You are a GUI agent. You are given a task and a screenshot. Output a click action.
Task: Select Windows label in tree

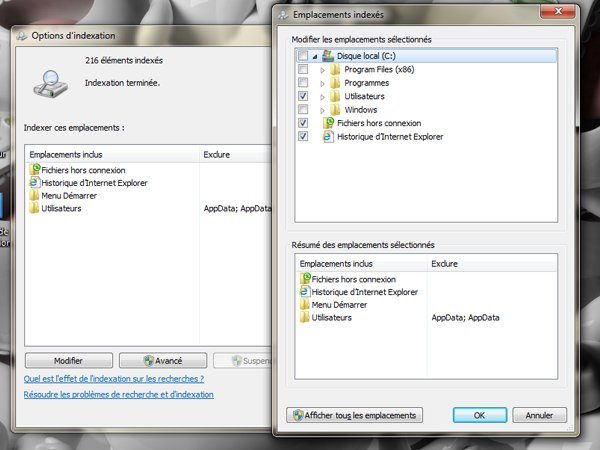[x=361, y=110]
